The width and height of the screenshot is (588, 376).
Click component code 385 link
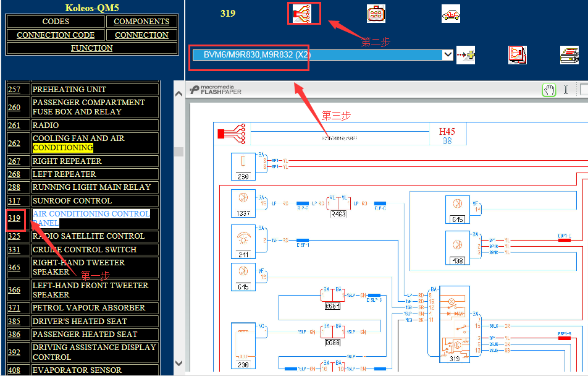click(14, 322)
